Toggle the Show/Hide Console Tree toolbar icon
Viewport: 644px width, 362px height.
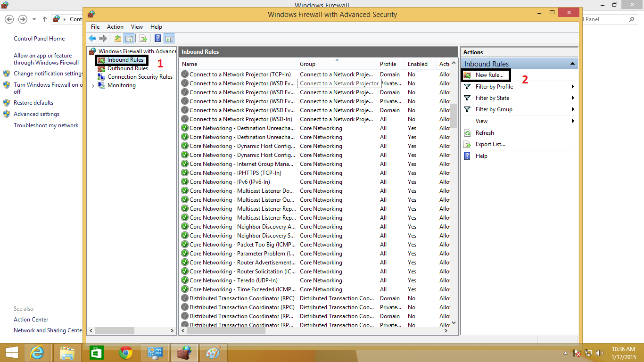(x=129, y=39)
